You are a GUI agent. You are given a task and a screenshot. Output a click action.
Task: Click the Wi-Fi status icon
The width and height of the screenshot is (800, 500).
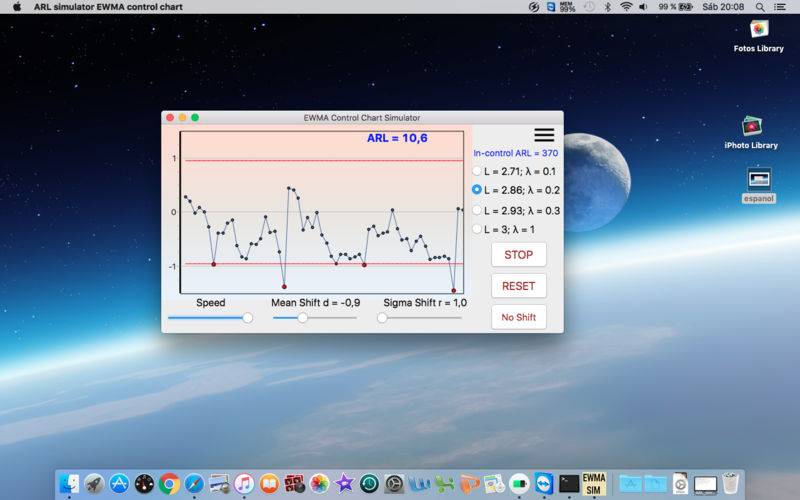point(626,7)
